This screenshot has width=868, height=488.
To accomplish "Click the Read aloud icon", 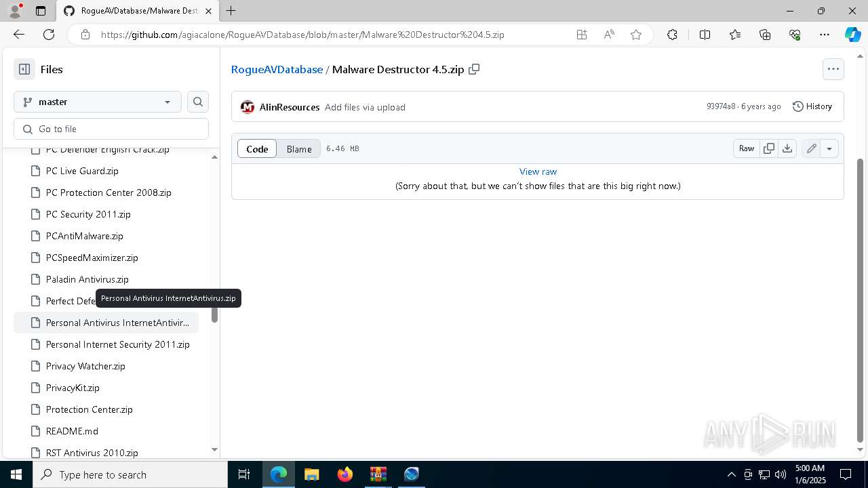I will click(609, 35).
